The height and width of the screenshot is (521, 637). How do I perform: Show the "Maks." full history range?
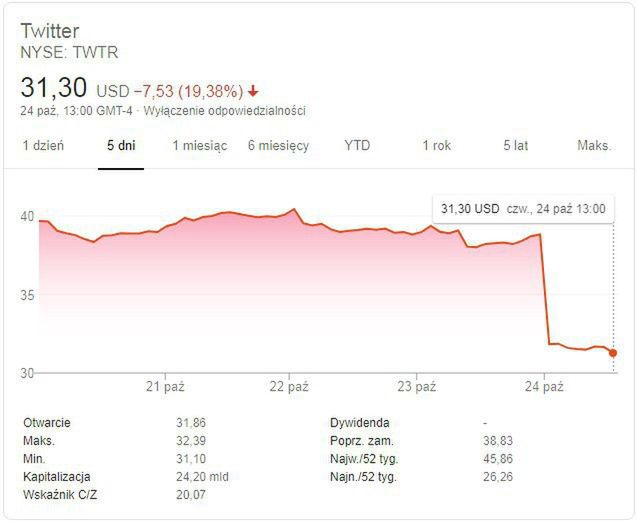click(x=594, y=146)
